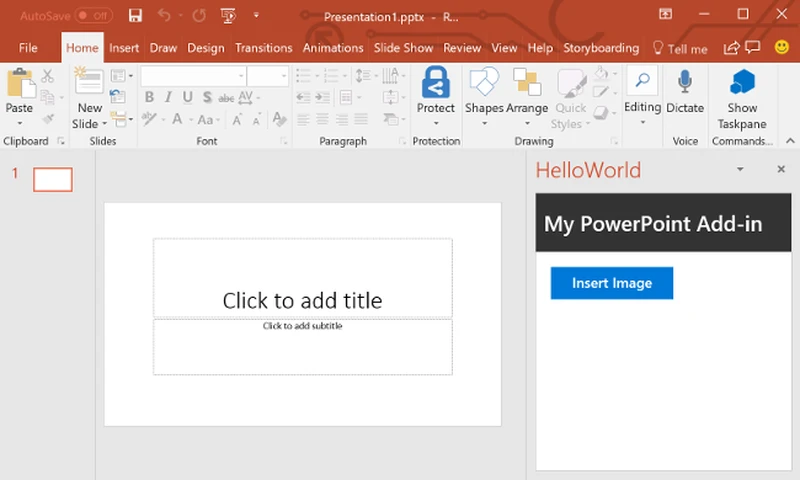Click the Clear All Formatting icon
Image resolution: width=800 pixels, height=480 pixels.
click(x=279, y=119)
